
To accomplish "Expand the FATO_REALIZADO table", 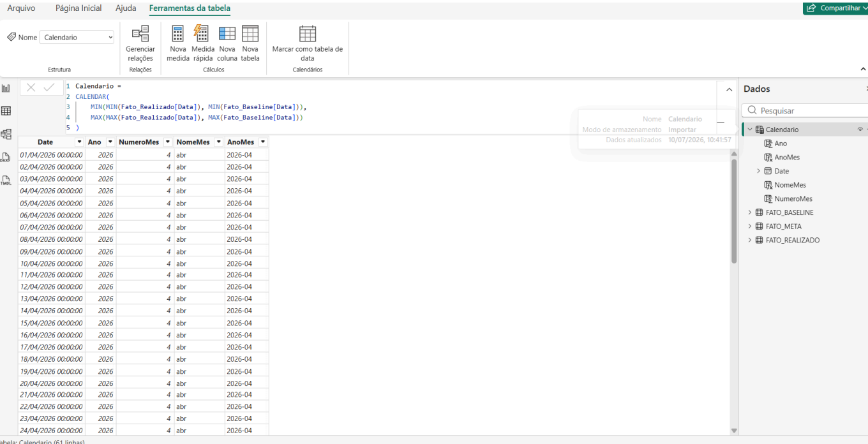I will [x=750, y=241].
